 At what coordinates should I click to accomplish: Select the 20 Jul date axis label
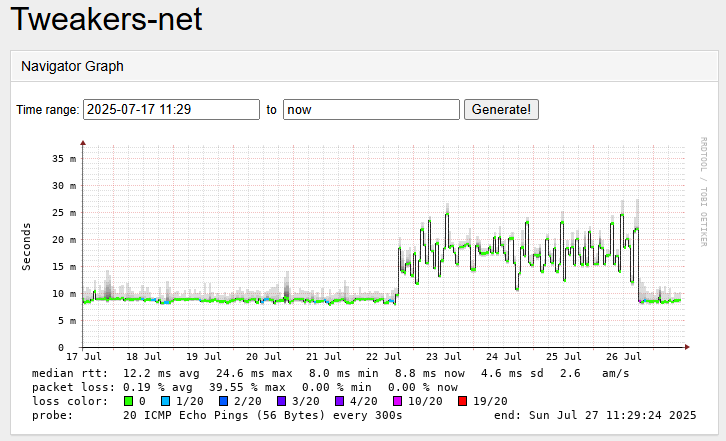(x=264, y=356)
